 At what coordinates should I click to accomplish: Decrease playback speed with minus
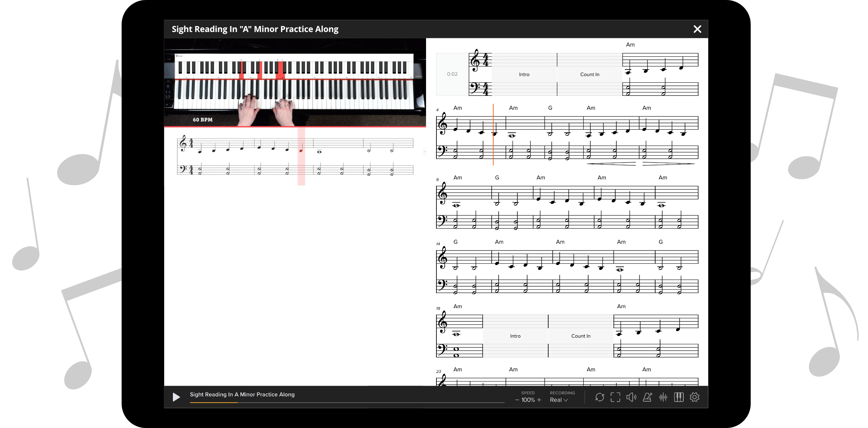pyautogui.click(x=517, y=400)
